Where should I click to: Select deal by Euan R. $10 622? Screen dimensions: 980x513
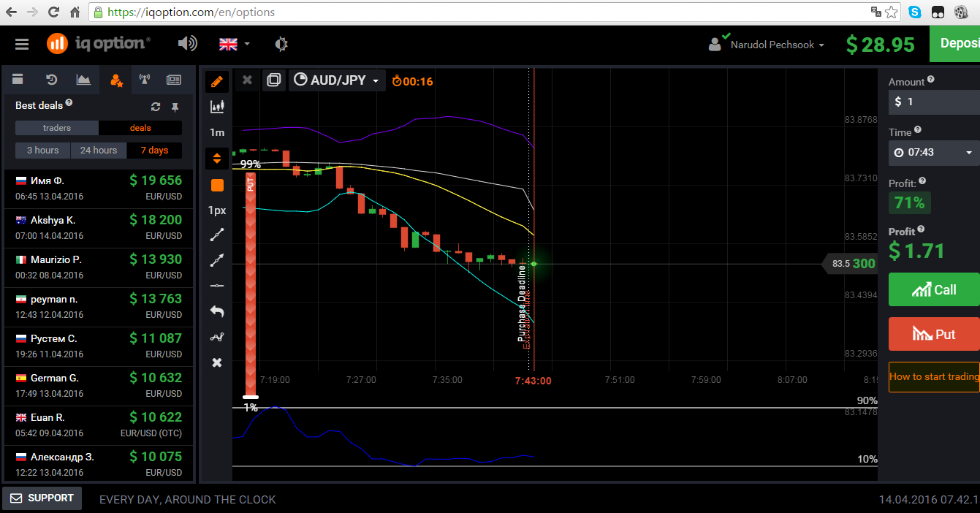coord(99,425)
